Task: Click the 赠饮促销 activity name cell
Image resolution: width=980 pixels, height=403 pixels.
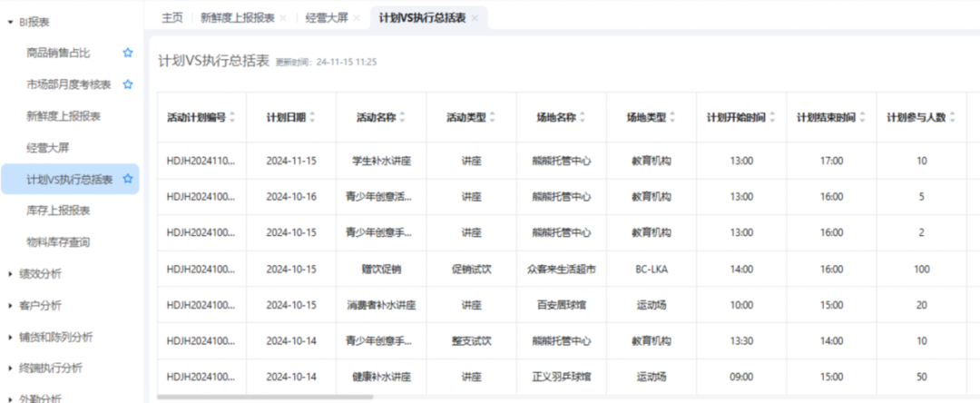Action: (x=381, y=270)
